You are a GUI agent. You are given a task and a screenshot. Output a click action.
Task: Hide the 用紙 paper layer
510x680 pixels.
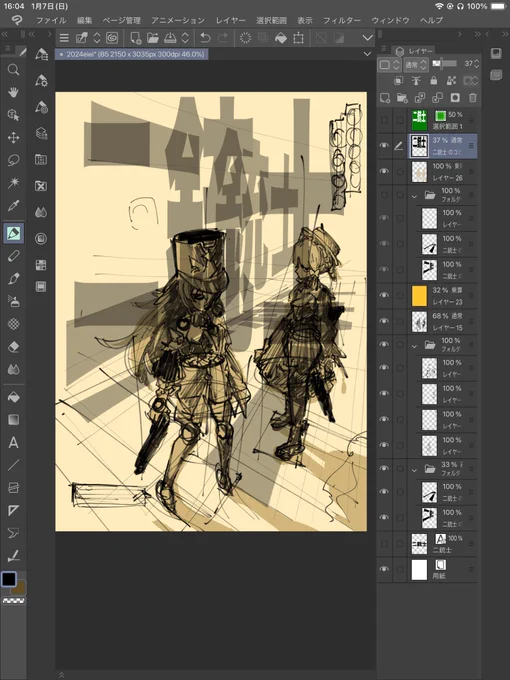(x=384, y=569)
